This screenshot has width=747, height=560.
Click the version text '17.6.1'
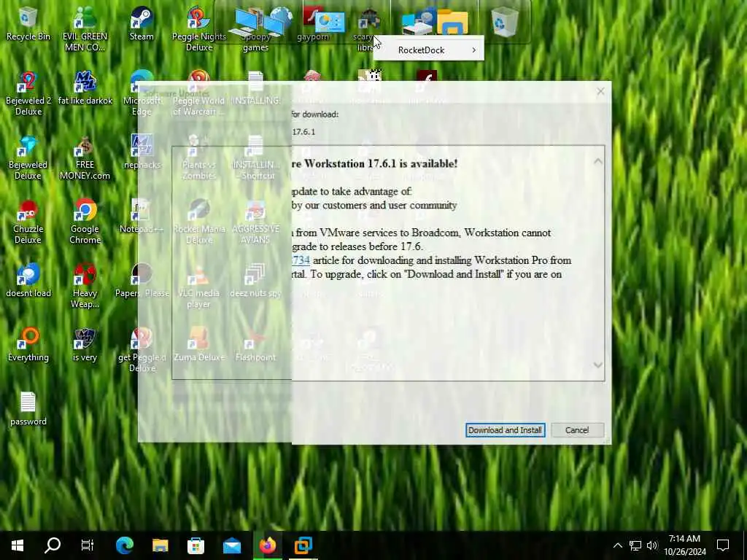click(x=303, y=131)
